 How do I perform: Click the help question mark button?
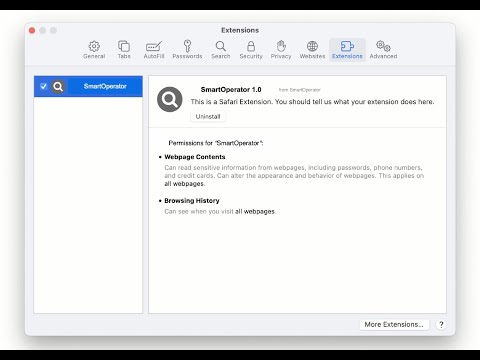point(441,324)
